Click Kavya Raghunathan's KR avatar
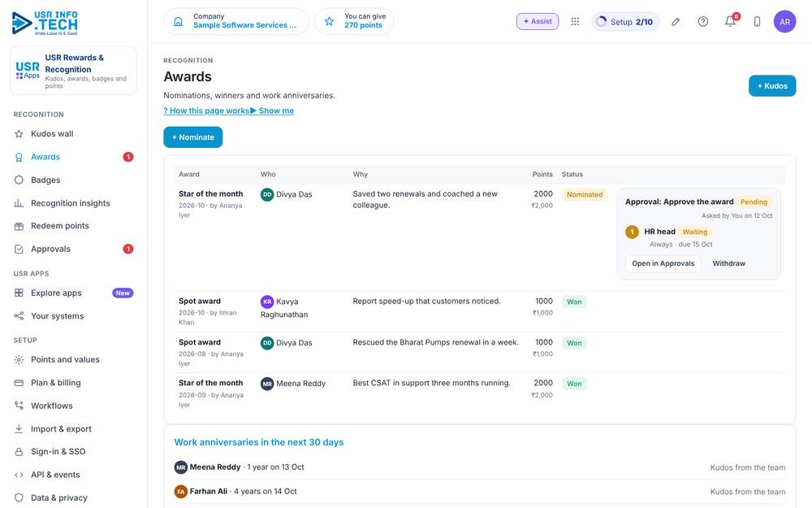The image size is (812, 508). [x=267, y=302]
